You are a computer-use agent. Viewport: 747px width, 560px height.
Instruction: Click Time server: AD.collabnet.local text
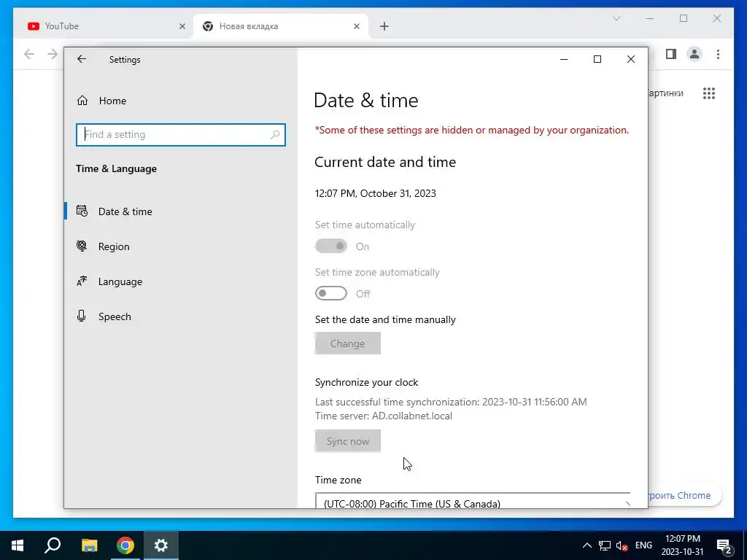click(x=384, y=416)
